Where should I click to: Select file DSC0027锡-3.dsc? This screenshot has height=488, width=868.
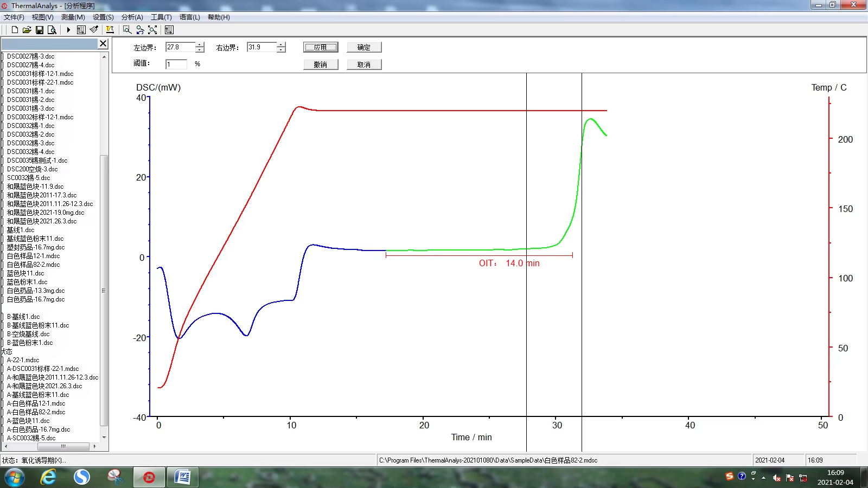pos(30,56)
